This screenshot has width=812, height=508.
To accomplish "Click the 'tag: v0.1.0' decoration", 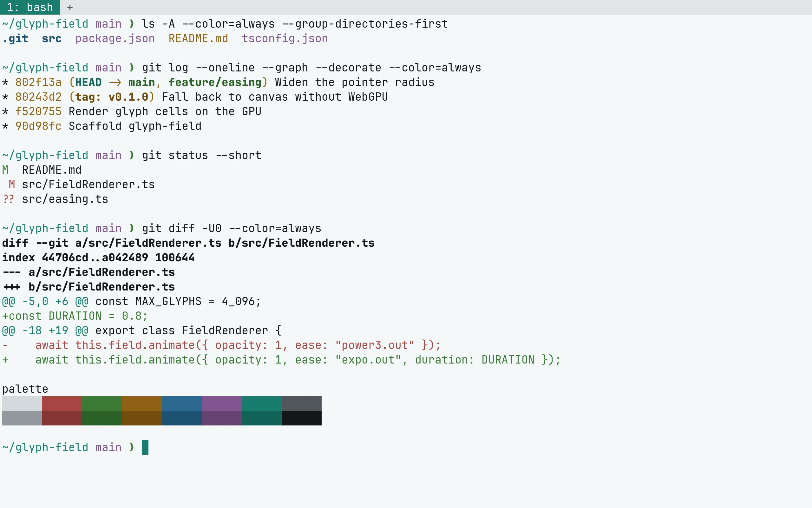I will [x=112, y=97].
